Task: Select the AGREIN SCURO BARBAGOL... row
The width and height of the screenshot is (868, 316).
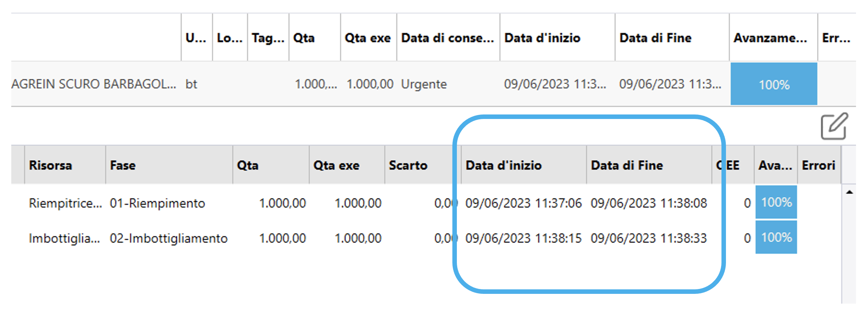Action: tap(433, 84)
